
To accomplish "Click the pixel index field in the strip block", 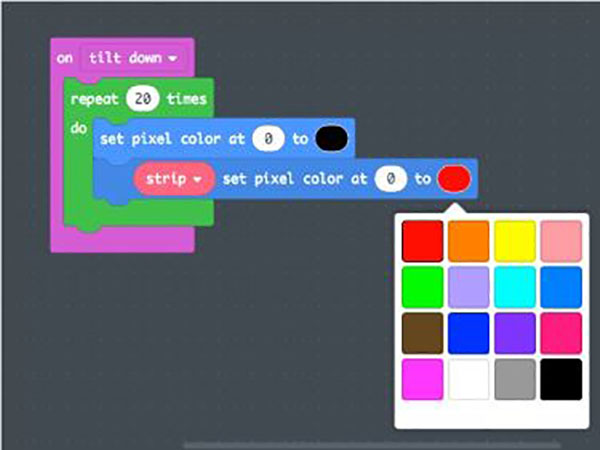I will (391, 178).
